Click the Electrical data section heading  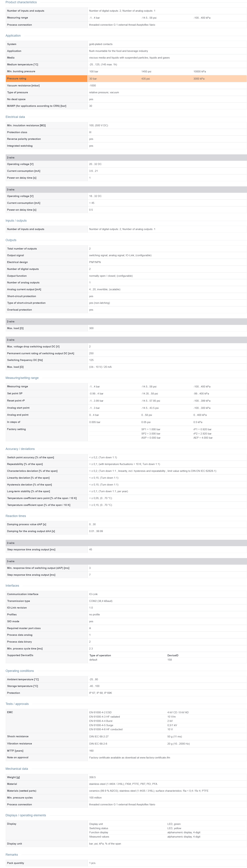pyautogui.click(x=15, y=117)
